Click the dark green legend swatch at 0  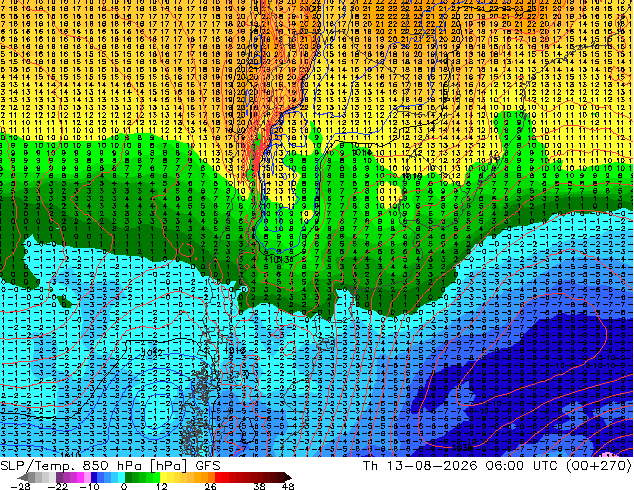[x=129, y=477]
